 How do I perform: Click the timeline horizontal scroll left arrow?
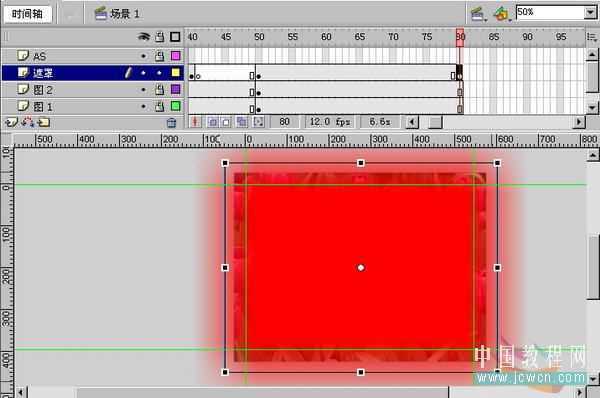[x=412, y=122]
